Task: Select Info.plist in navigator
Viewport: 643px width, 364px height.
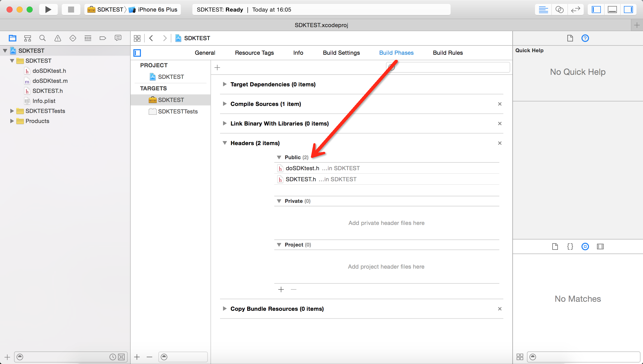Action: click(40, 101)
